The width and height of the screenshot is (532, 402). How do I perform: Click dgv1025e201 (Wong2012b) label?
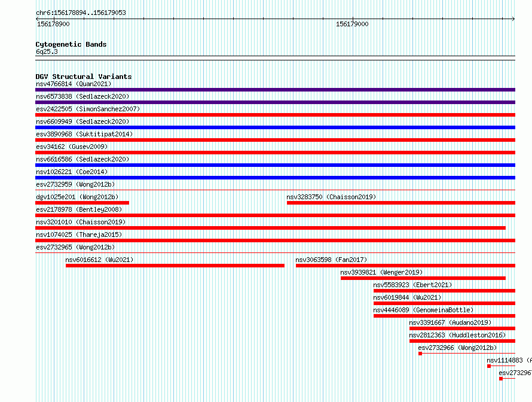(x=77, y=197)
